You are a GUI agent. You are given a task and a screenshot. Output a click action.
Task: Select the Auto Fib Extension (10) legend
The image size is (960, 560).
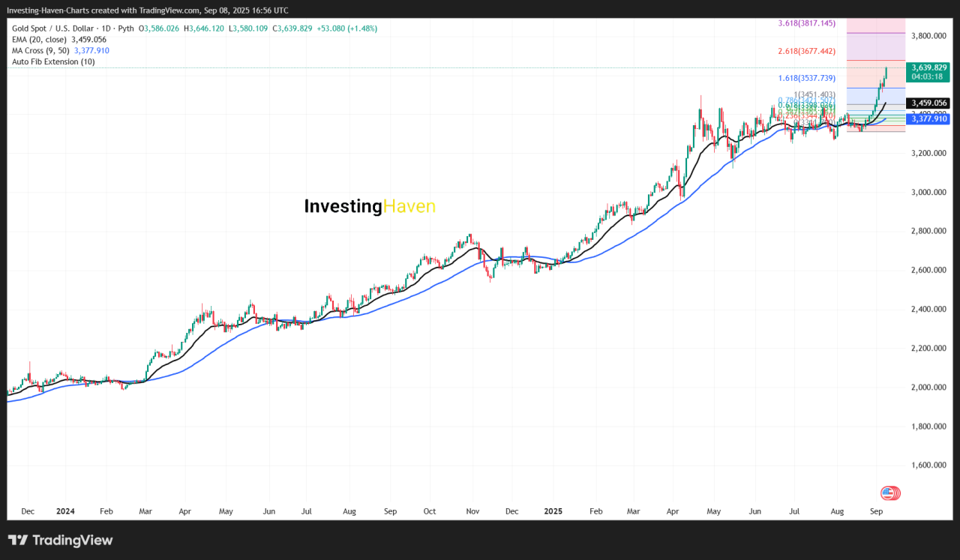coord(52,61)
